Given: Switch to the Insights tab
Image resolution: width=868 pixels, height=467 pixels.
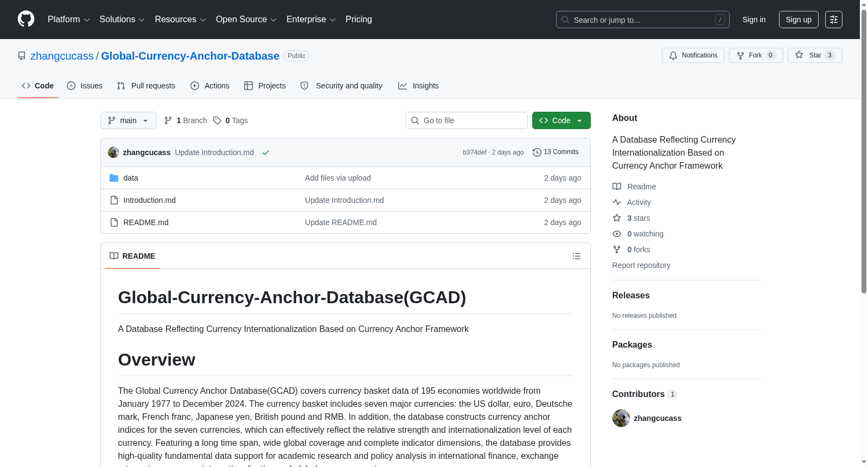Looking at the screenshot, I should coord(418,86).
